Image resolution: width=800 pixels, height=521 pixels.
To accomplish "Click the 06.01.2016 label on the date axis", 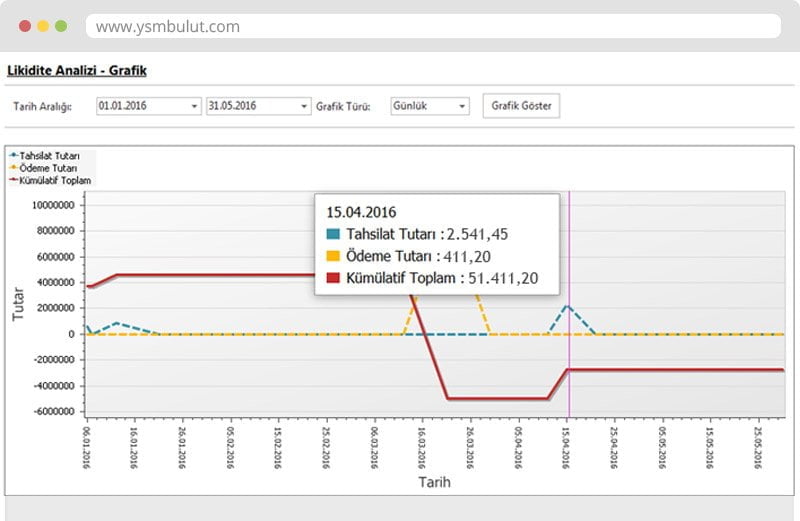I will click(x=86, y=445).
